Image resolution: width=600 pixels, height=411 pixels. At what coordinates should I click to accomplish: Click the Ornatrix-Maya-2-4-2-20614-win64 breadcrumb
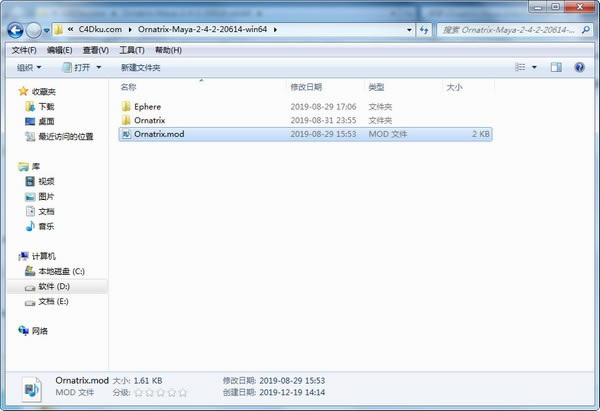(202, 29)
